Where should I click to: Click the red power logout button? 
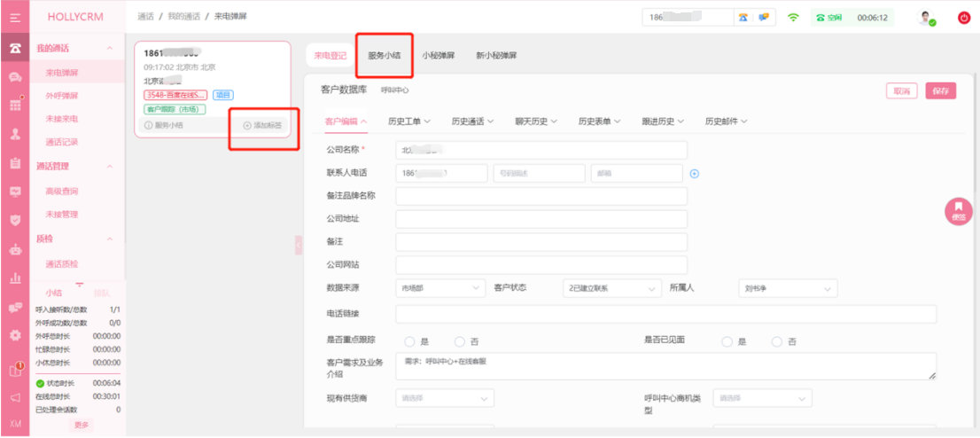(964, 18)
